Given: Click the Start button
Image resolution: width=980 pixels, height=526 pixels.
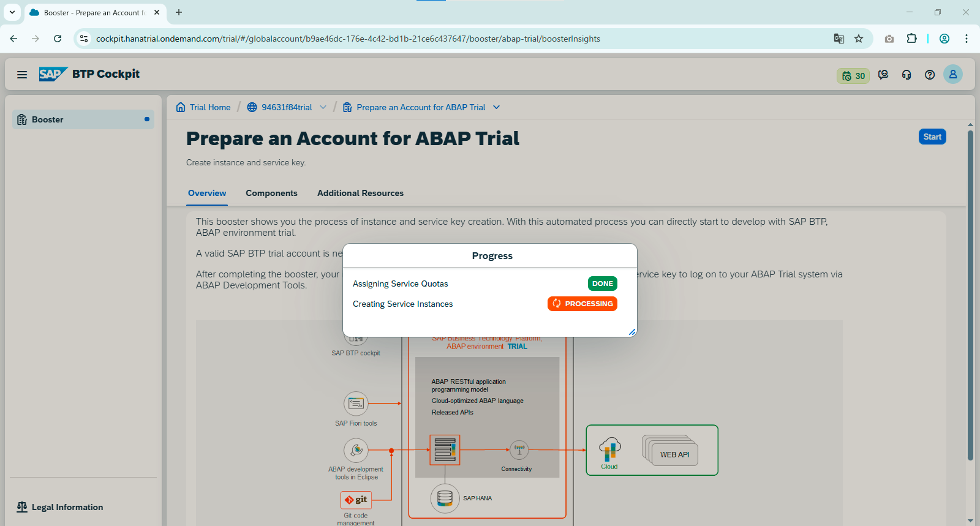Looking at the screenshot, I should (932, 137).
